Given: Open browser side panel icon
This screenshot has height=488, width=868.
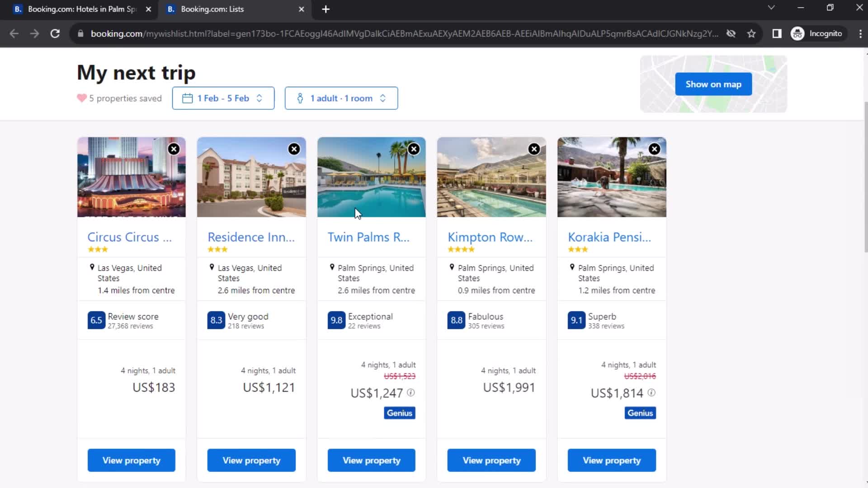Looking at the screenshot, I should (777, 33).
